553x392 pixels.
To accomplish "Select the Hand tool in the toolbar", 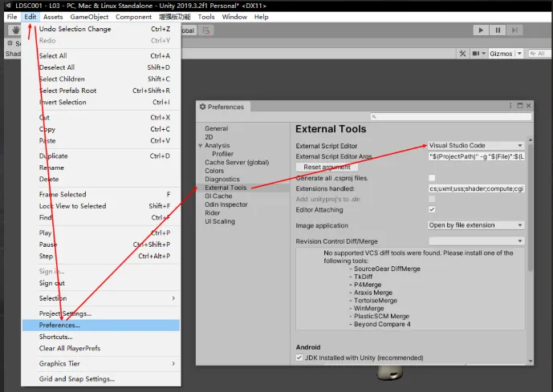I will (x=14, y=30).
